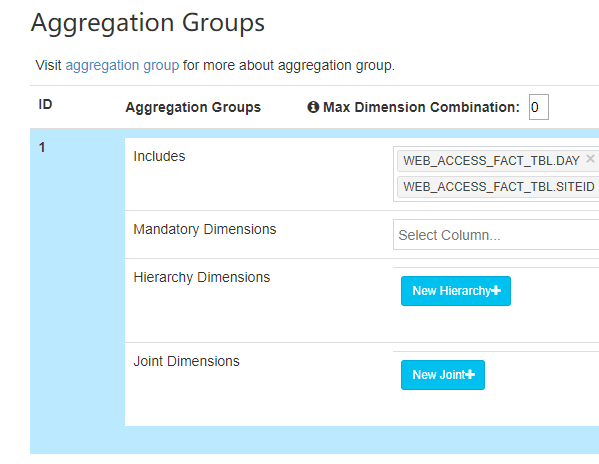Remove WEB_ACCESS_FACT_TBL.DAY from Includes
The height and width of the screenshot is (464, 599).
click(x=590, y=158)
